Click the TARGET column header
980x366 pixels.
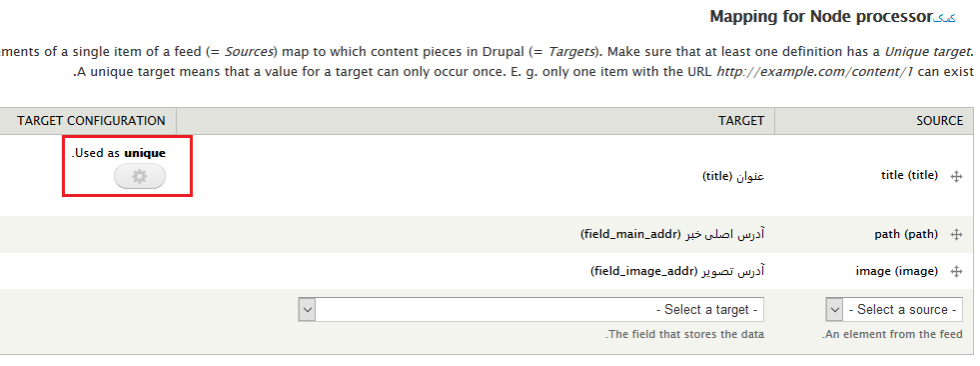pyautogui.click(x=740, y=121)
